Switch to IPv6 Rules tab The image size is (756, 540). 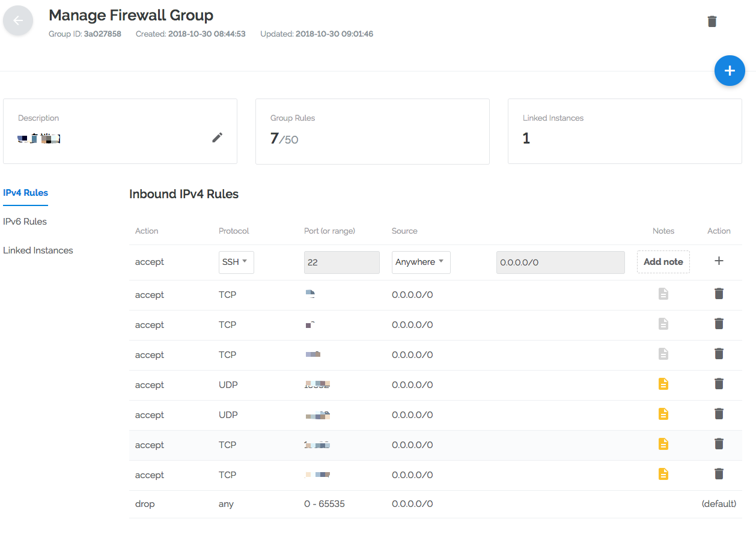(x=25, y=222)
